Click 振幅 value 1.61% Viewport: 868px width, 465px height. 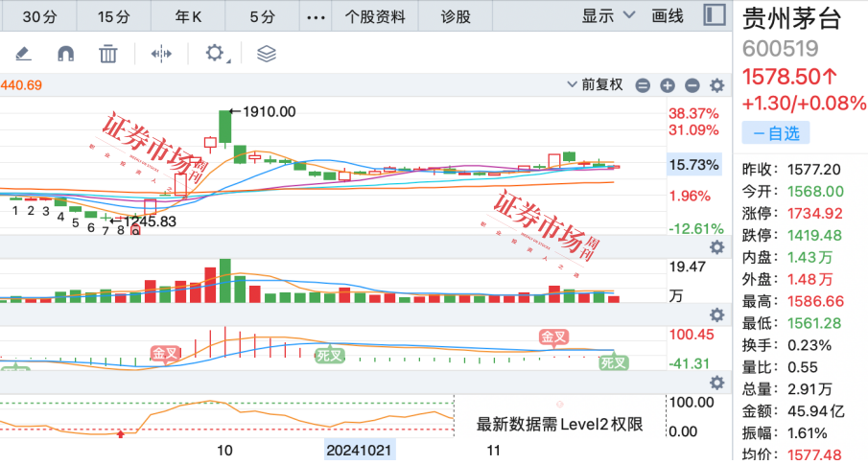[x=808, y=433]
